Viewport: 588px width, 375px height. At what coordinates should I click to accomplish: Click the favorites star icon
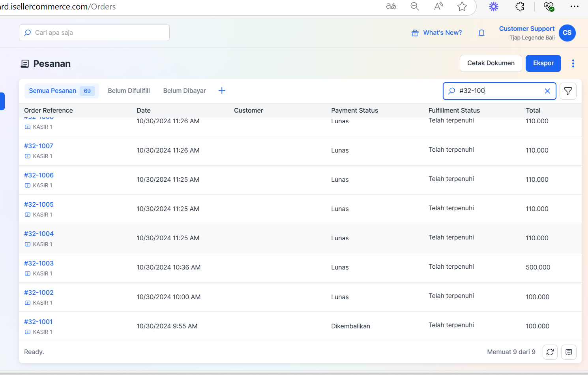[462, 6]
